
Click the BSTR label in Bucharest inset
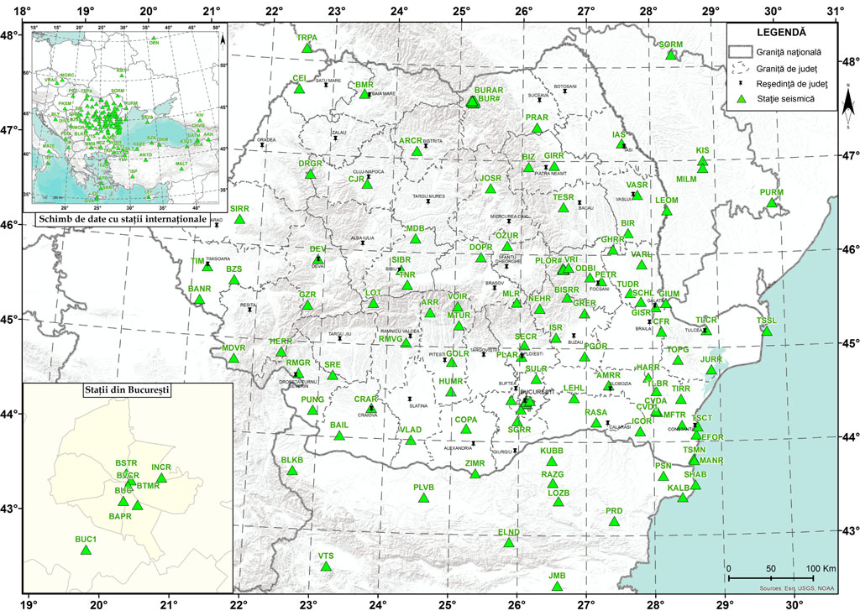[126, 463]
